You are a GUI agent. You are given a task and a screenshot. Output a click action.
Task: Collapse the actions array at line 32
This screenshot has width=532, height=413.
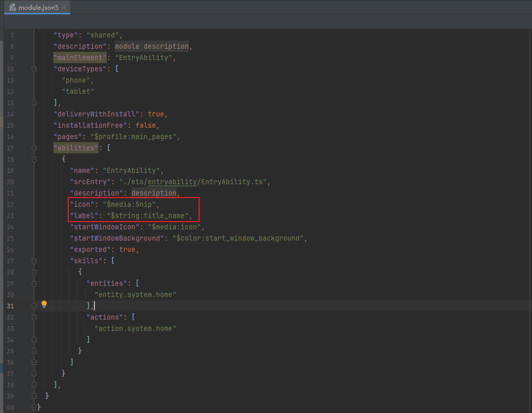point(34,317)
